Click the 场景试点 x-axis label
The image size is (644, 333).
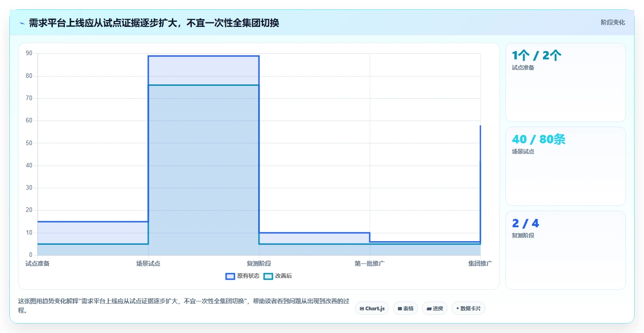[x=148, y=263]
